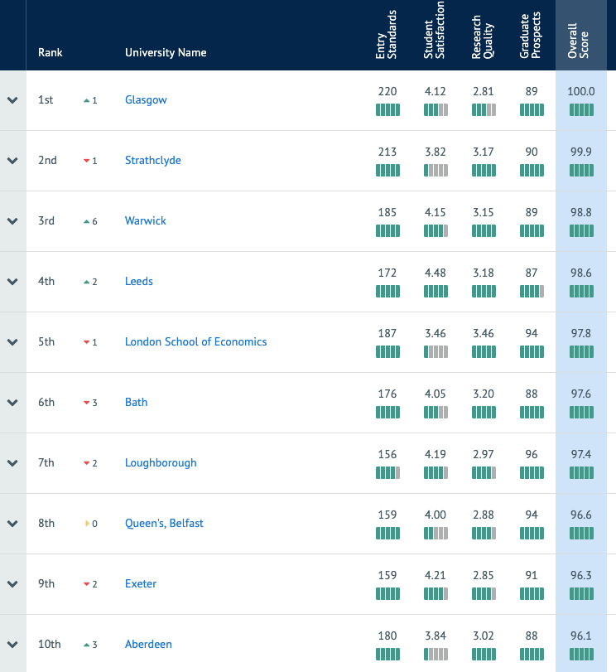Click Glasgow's overall score bar indicator
616x672 pixels.
click(x=581, y=110)
